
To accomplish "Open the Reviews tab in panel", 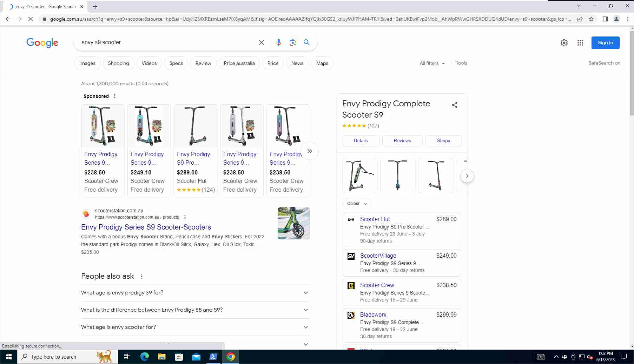I will [402, 140].
